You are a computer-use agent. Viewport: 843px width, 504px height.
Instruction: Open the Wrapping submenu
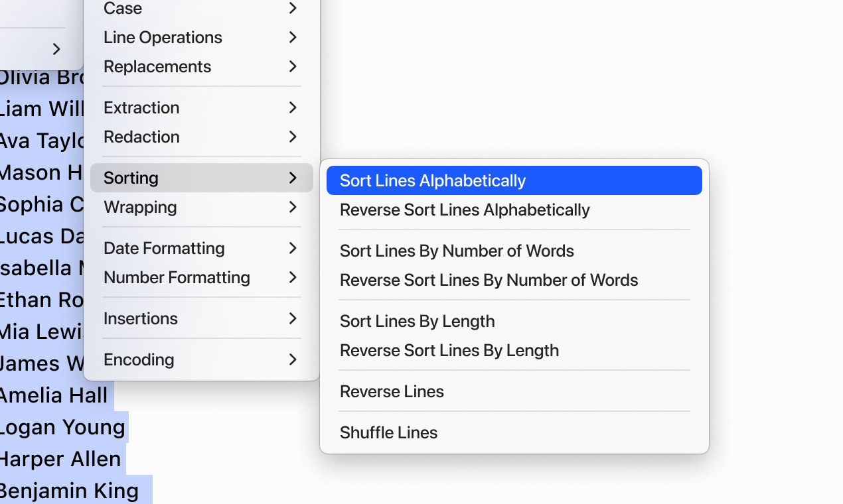(202, 207)
